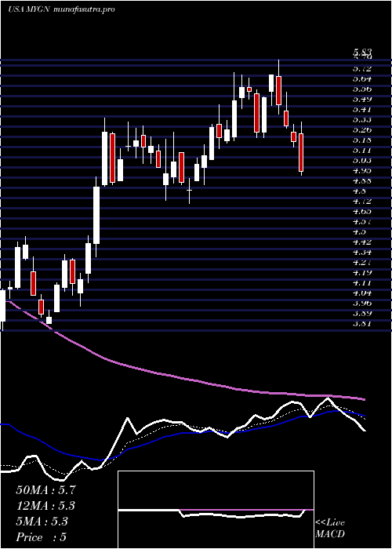Select the 3.81 price axis label
Image resolution: width=392 pixels, height=549 pixels.
362,323
